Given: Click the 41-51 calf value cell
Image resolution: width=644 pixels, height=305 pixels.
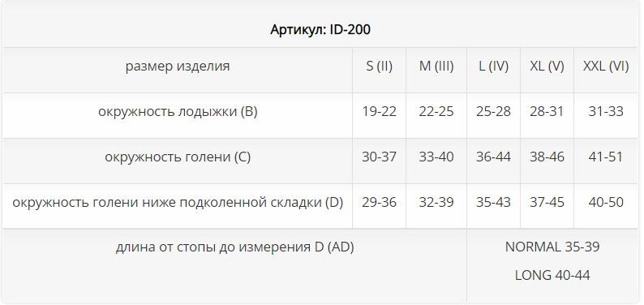Looking at the screenshot, I should coord(606,157).
